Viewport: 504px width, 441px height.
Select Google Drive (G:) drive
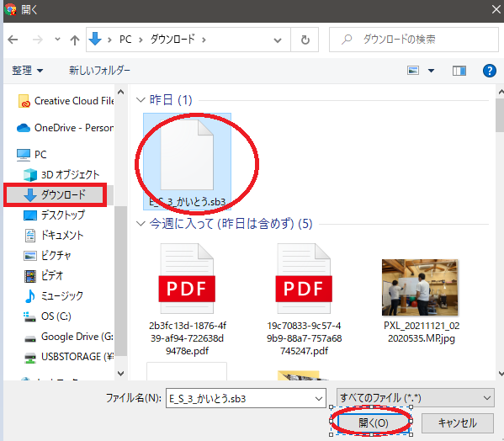coord(68,337)
